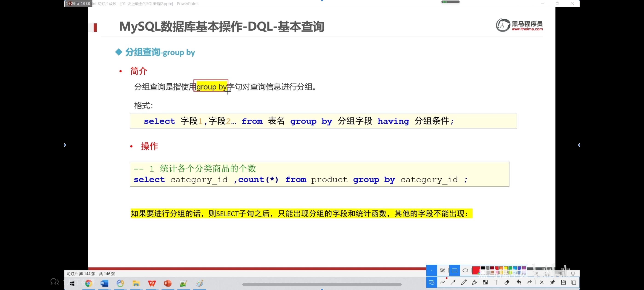644x290 pixels.
Task: Switch to WPS Office in the taskbar
Action: [x=152, y=283]
